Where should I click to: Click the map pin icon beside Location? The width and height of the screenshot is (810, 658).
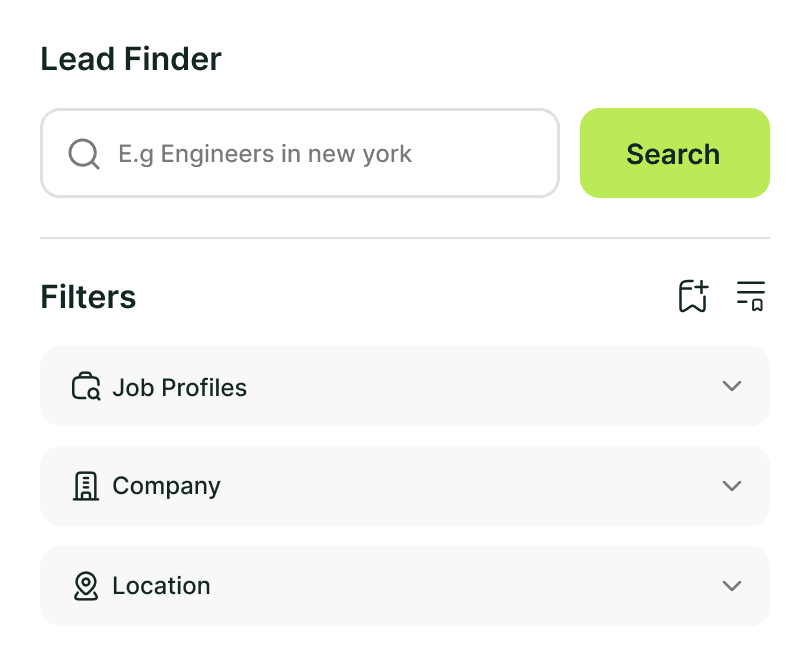tap(86, 586)
